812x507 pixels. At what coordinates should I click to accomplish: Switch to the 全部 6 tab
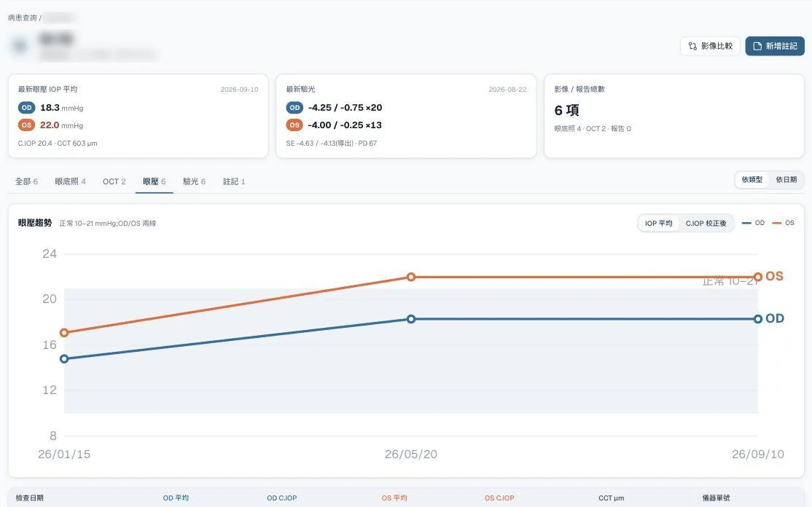pos(26,181)
